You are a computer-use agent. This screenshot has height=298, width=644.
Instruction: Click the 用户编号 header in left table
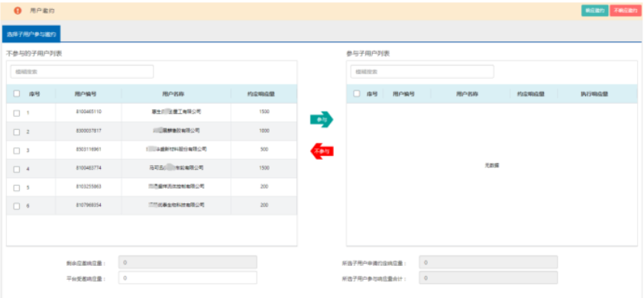click(86, 94)
